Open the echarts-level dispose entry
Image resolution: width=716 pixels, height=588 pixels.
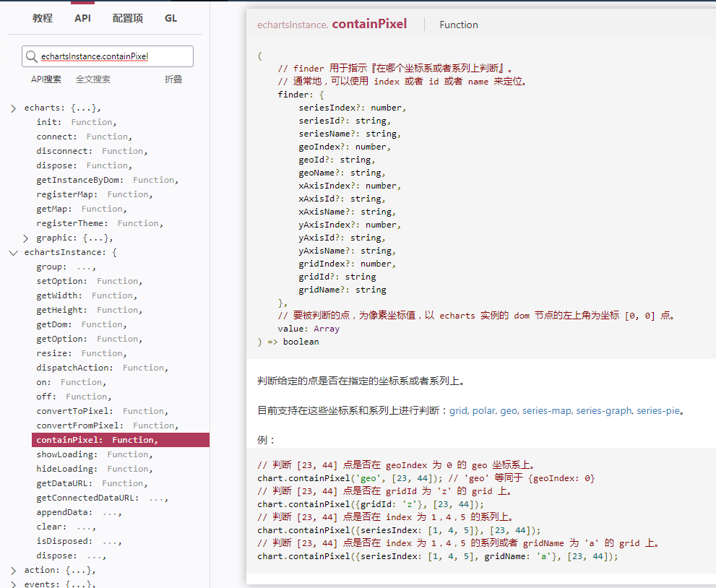pos(84,165)
